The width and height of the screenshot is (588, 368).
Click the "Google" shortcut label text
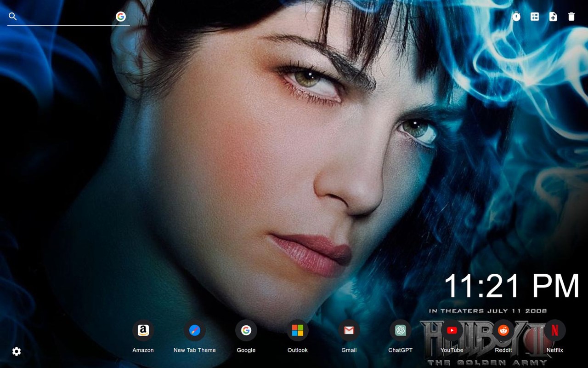(246, 350)
